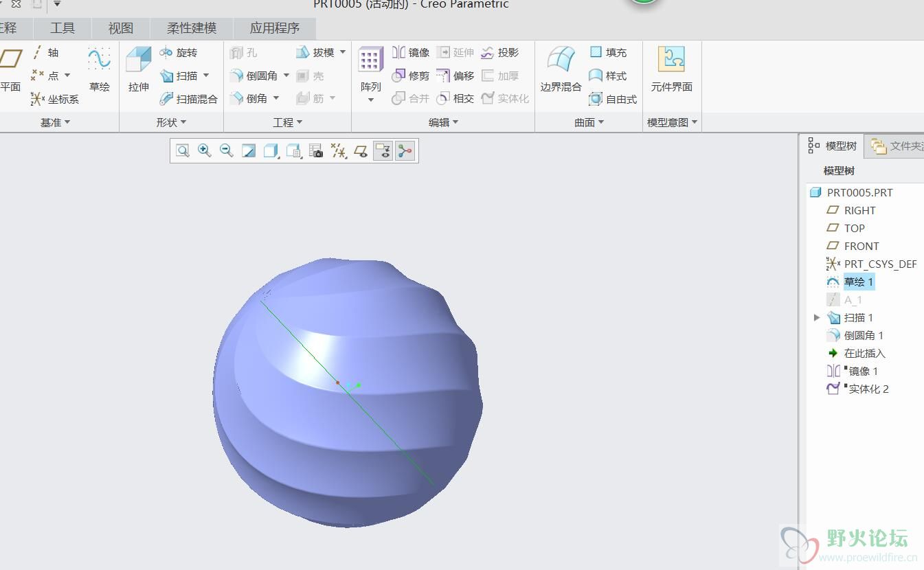Click the 偏移 (Offset) tool
This screenshot has width=924, height=570.
pyautogui.click(x=456, y=76)
